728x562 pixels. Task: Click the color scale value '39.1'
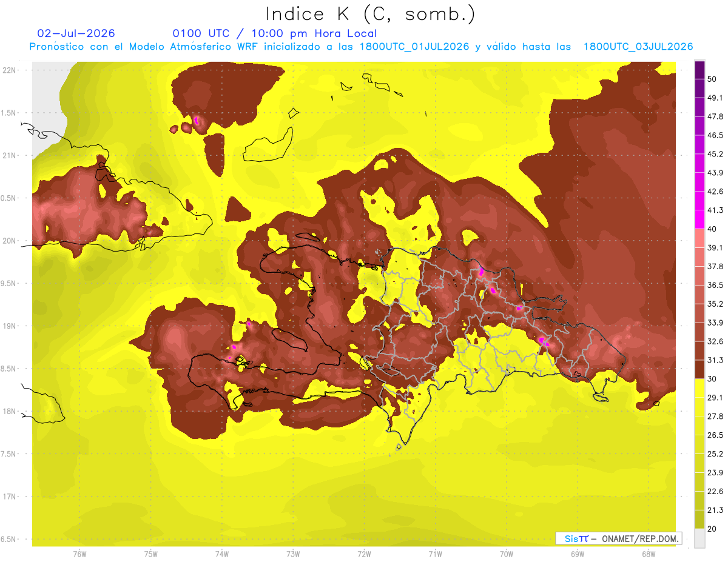[x=715, y=248]
